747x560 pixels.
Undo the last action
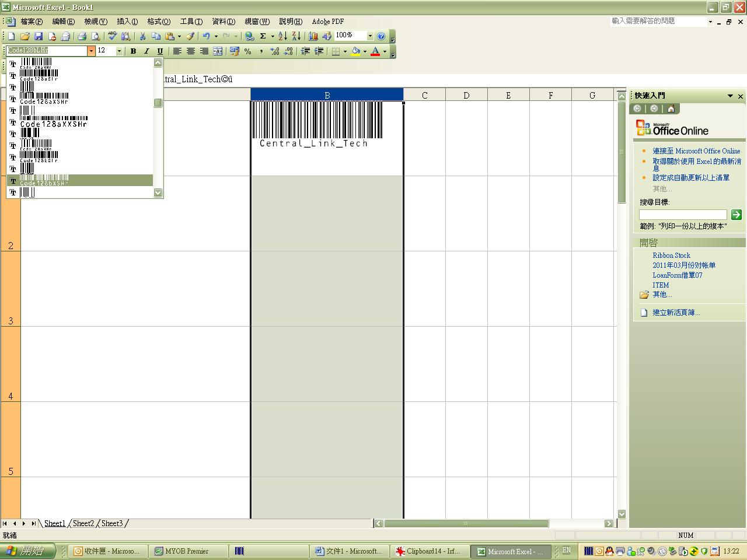tap(206, 36)
